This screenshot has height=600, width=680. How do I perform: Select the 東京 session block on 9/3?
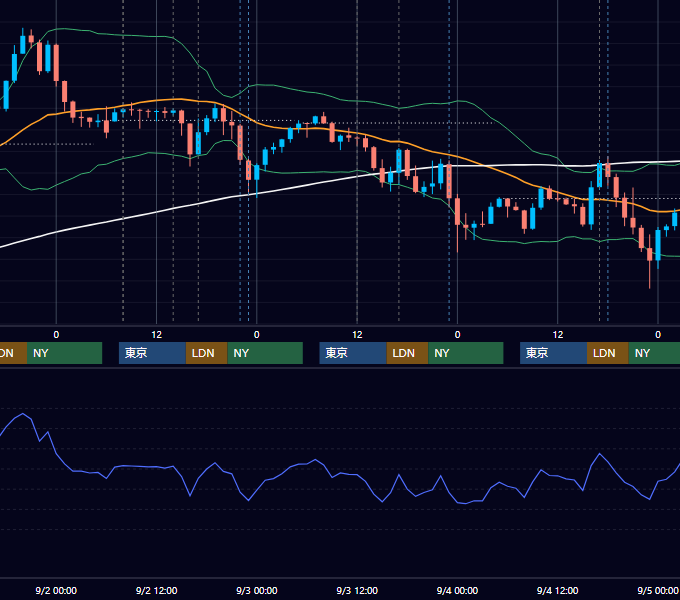click(353, 353)
